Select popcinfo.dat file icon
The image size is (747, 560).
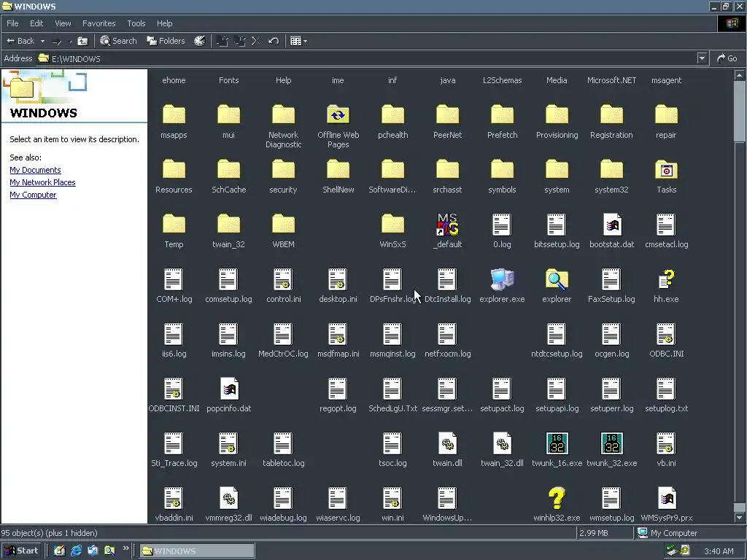[228, 389]
